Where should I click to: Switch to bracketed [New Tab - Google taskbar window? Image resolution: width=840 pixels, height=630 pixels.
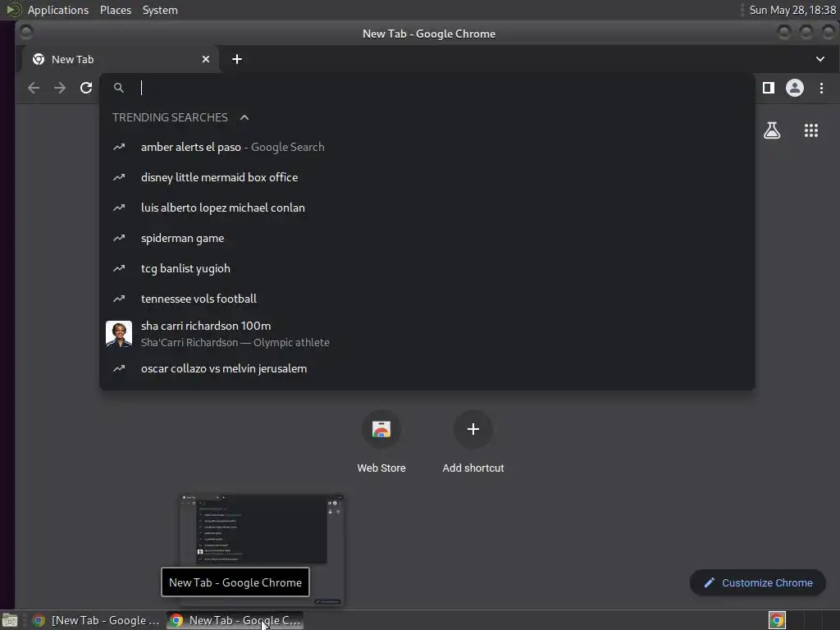pyautogui.click(x=97, y=620)
